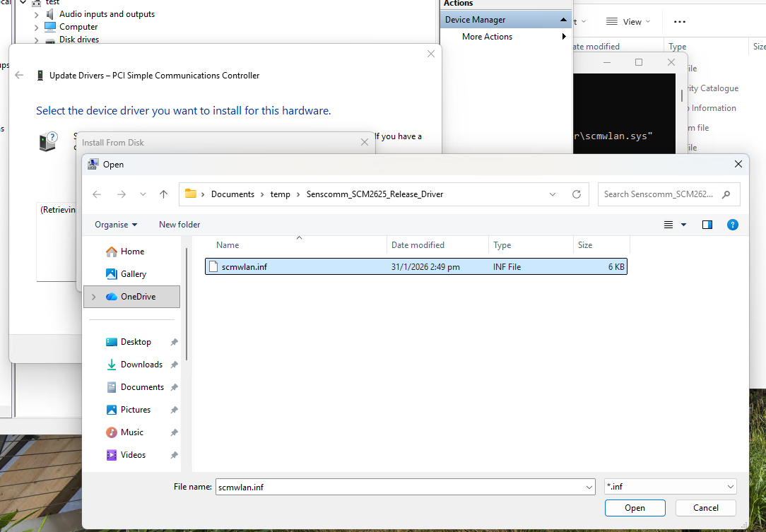This screenshot has width=766, height=532.
Task: Expand the Computer device node
Action: (36, 28)
